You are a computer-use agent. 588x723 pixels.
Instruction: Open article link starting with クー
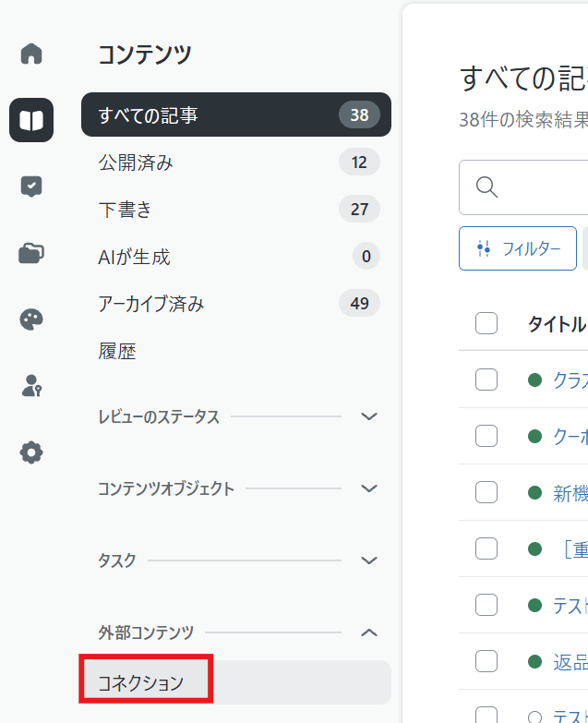pos(570,437)
